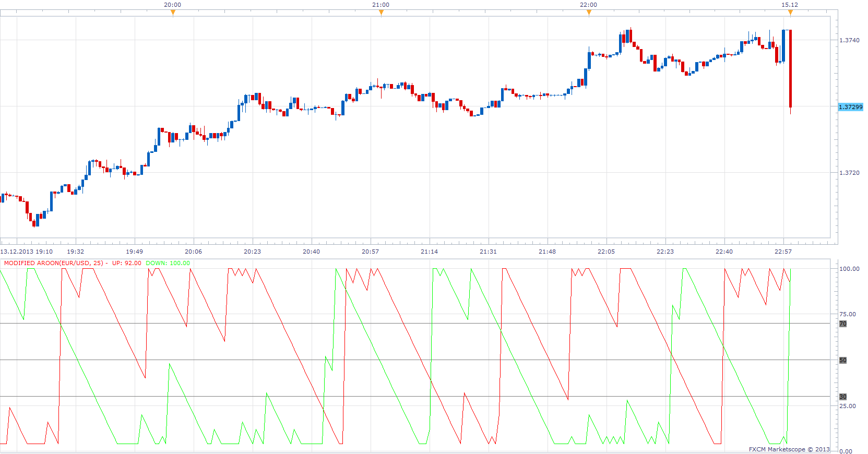Image resolution: width=868 pixels, height=454 pixels.
Task: Click the UP: 92.00 indicator value
Action: (x=127, y=263)
